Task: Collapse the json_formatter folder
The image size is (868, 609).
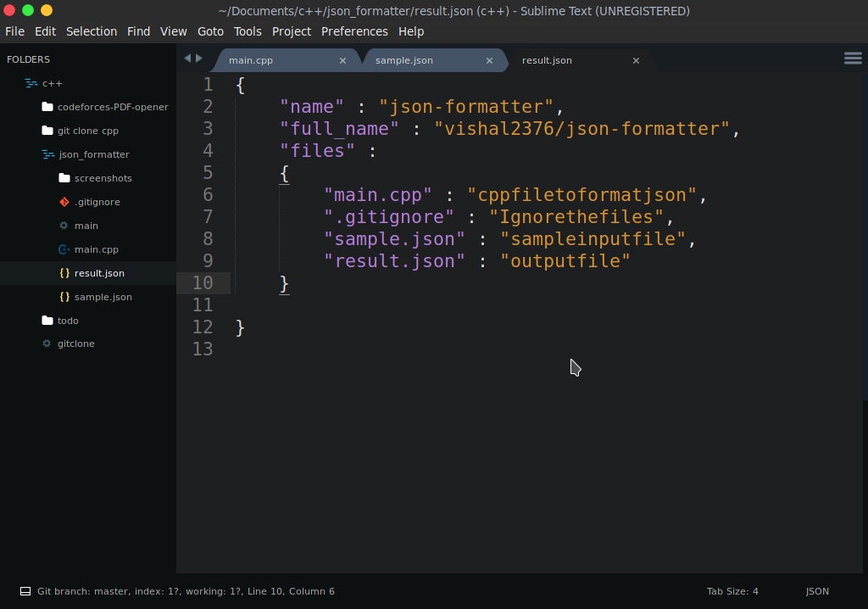Action: (x=48, y=154)
